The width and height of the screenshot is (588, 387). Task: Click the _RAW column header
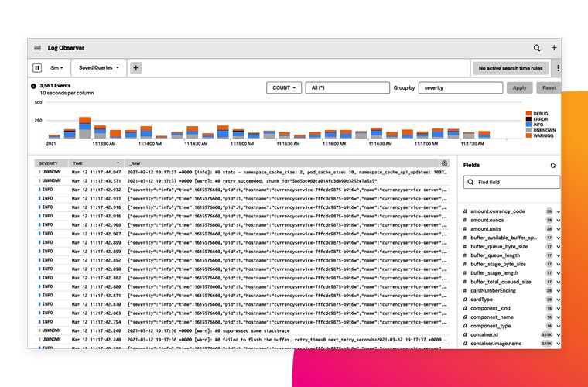(282, 163)
